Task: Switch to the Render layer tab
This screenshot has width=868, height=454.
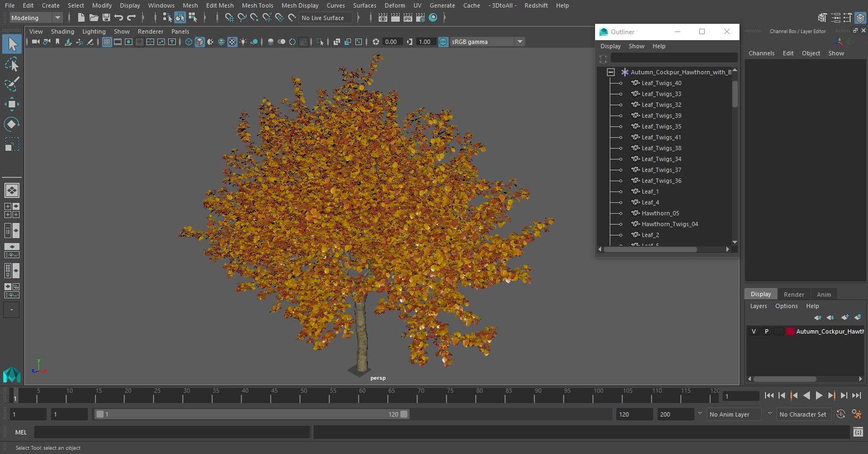Action: (794, 295)
